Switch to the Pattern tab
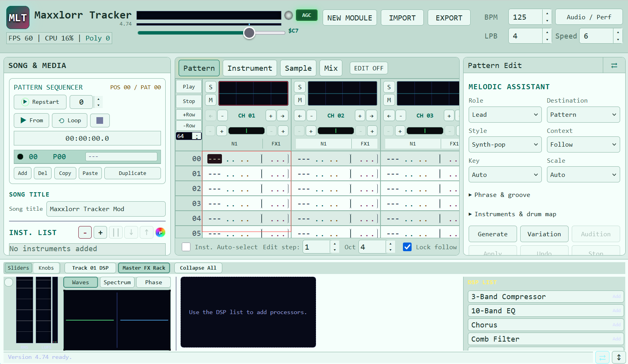This screenshot has width=628, height=364. (x=199, y=68)
